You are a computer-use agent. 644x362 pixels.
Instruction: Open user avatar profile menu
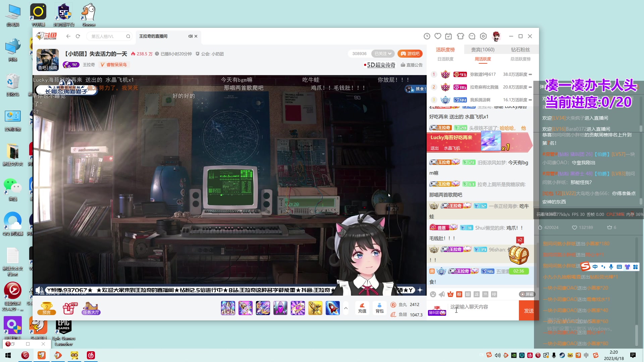pyautogui.click(x=496, y=36)
